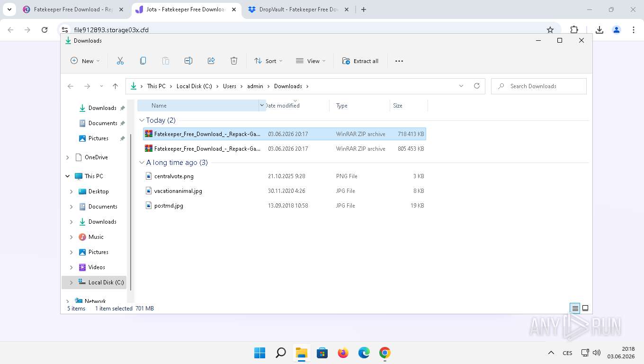The width and height of the screenshot is (644, 364).
Task: Bookmark this page with star icon
Action: click(550, 29)
